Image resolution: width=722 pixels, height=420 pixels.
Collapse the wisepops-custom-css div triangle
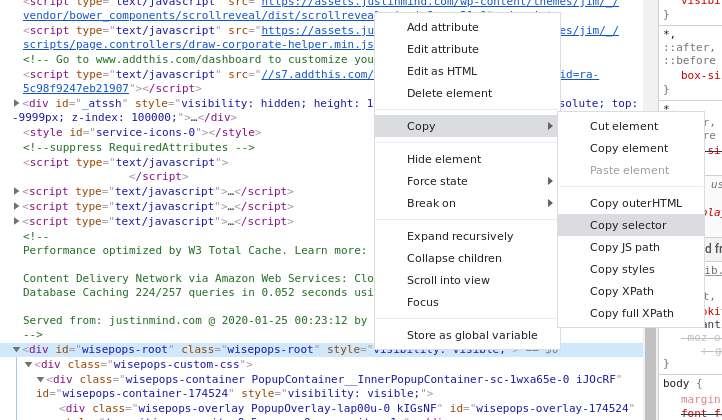point(29,364)
